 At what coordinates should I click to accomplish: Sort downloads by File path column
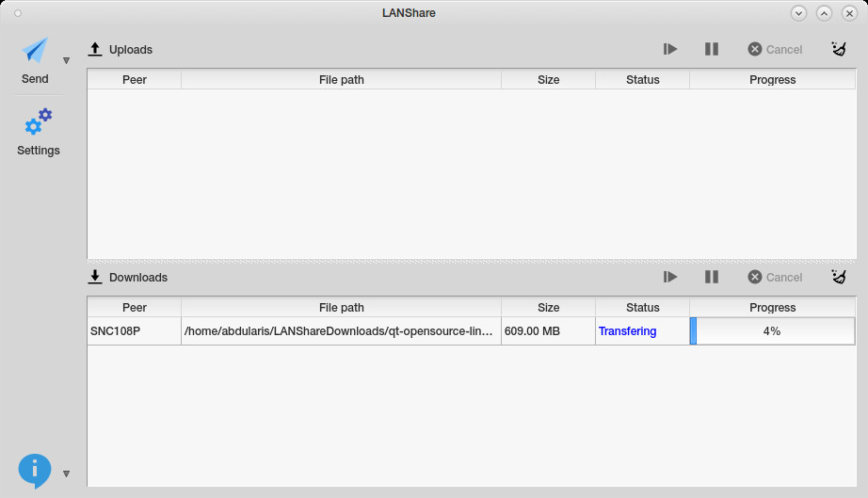[x=342, y=308]
